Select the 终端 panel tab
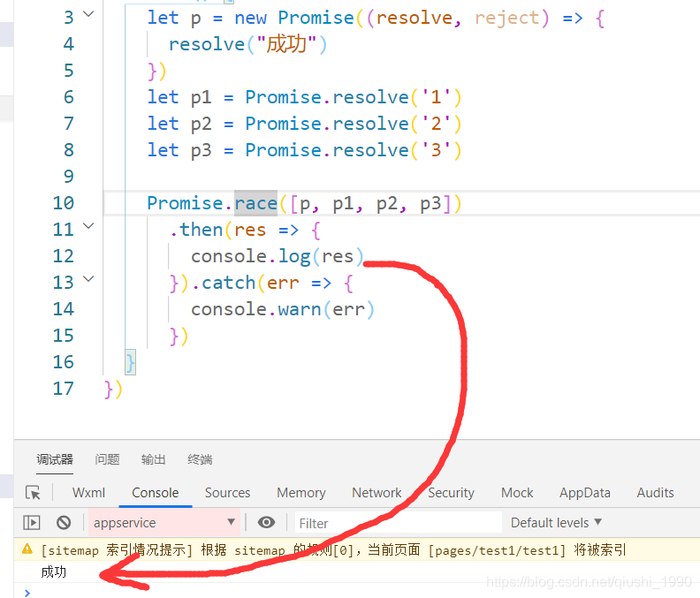 (x=200, y=459)
